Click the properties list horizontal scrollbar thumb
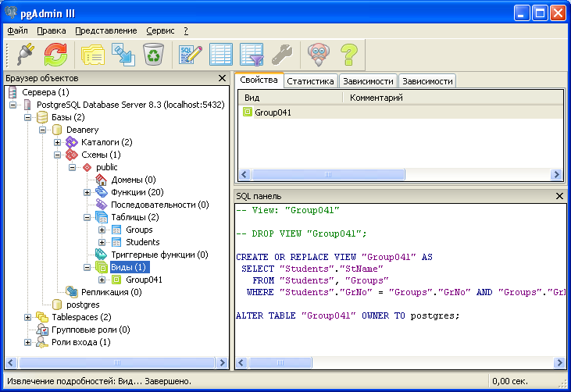 pos(328,174)
